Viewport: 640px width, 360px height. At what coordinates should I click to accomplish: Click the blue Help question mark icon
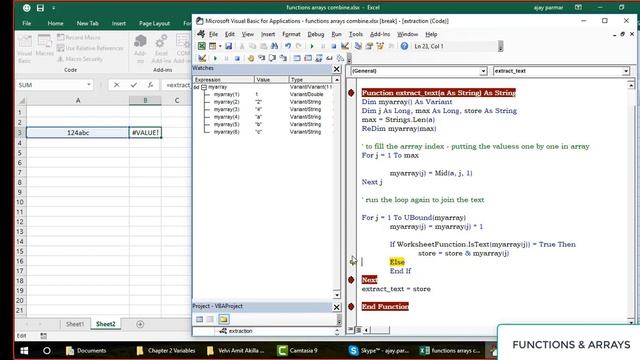pyautogui.click(x=404, y=46)
